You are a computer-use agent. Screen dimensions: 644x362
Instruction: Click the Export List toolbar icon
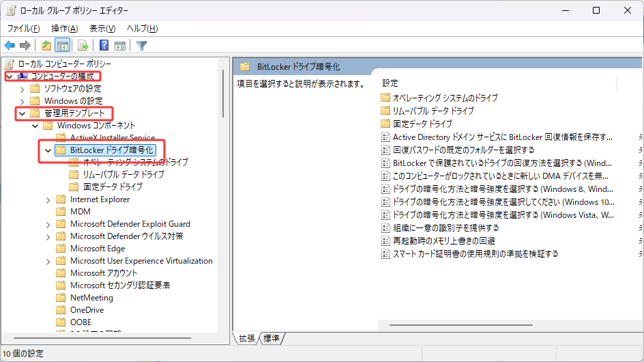coord(83,46)
